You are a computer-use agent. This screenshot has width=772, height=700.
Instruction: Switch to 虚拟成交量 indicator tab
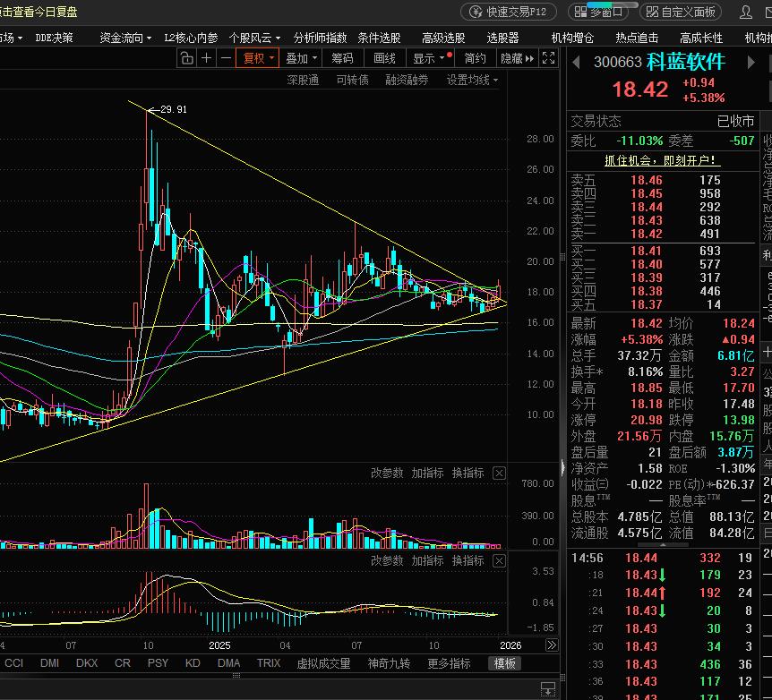323,663
